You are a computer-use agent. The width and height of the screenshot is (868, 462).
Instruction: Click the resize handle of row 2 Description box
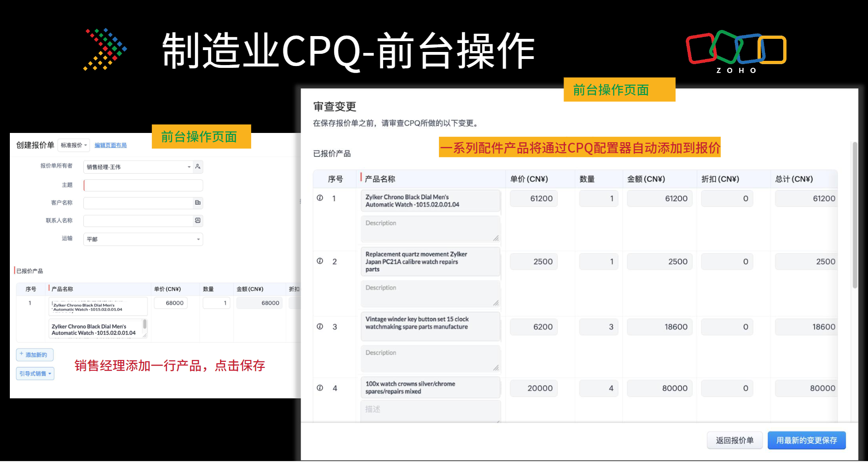[496, 303]
